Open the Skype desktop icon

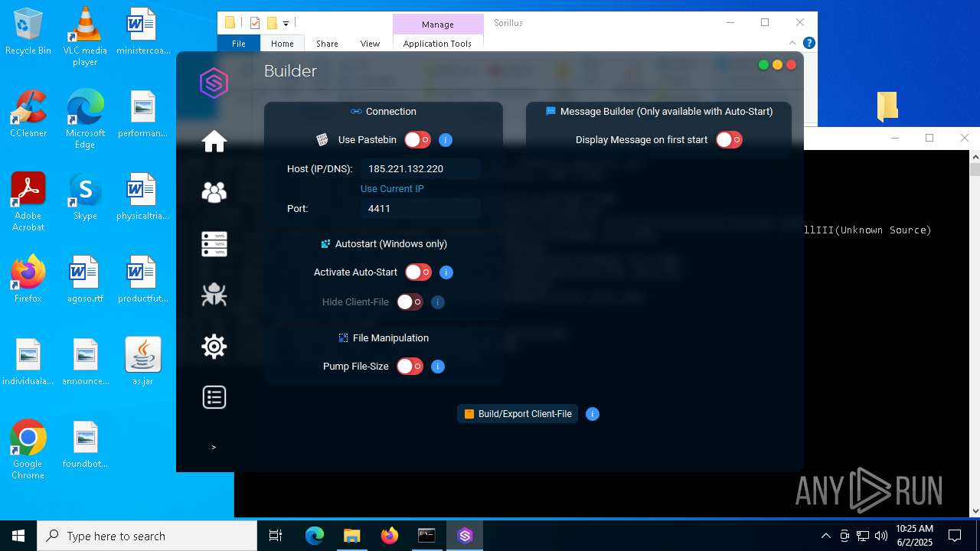pos(85,197)
